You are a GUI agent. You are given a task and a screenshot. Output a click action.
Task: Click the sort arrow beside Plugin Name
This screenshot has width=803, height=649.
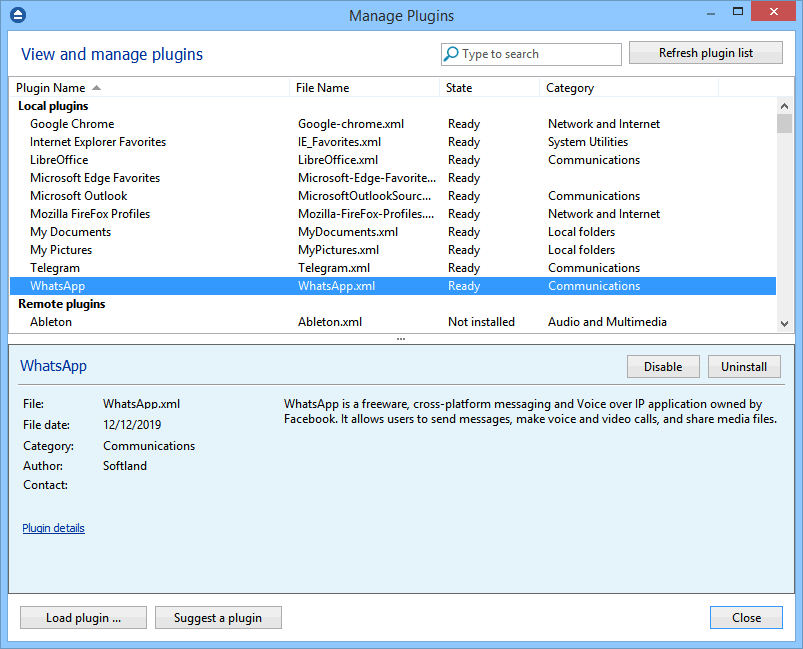coord(96,88)
